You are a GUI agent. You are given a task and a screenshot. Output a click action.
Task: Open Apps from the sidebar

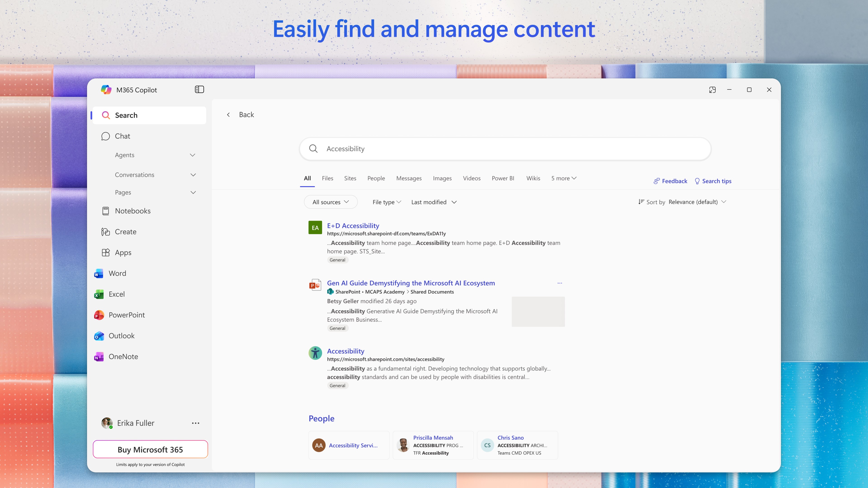point(123,252)
